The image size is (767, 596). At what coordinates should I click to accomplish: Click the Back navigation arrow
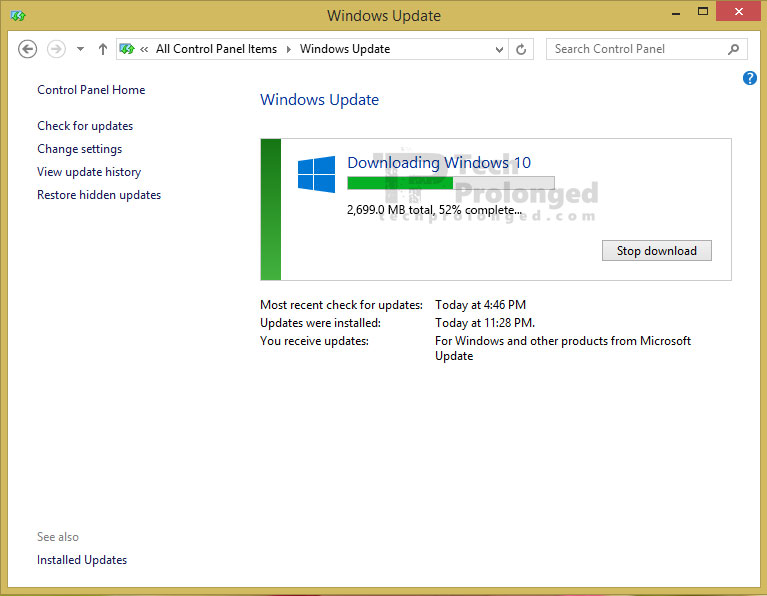coord(27,49)
